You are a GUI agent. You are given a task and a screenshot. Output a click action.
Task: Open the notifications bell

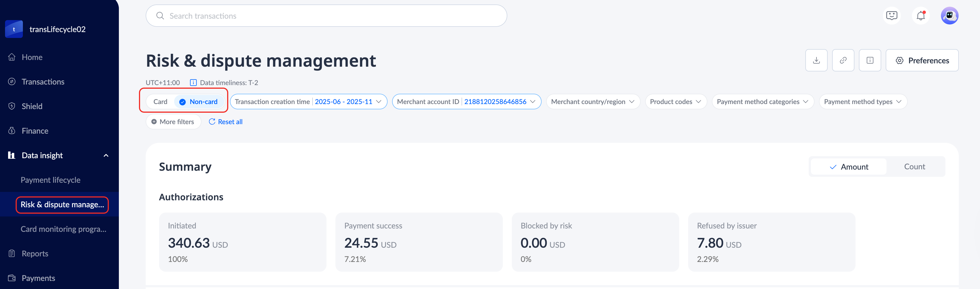(x=920, y=16)
